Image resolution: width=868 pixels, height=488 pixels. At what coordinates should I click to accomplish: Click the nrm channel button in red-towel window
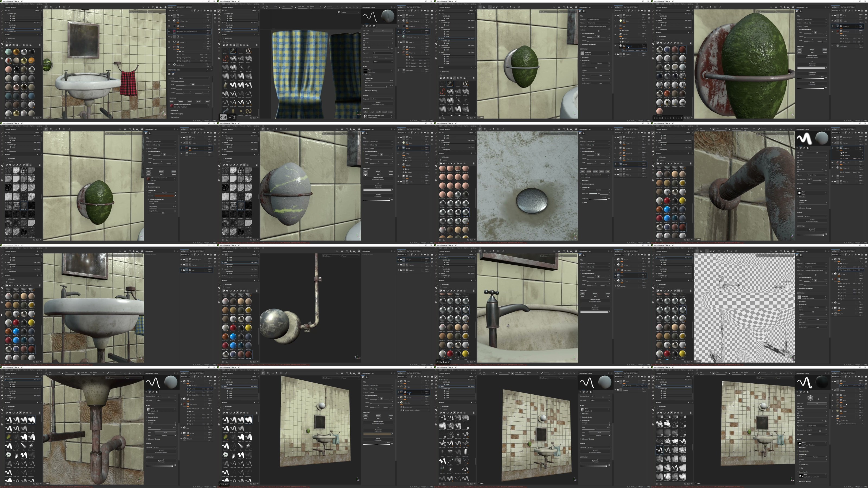coord(207,101)
